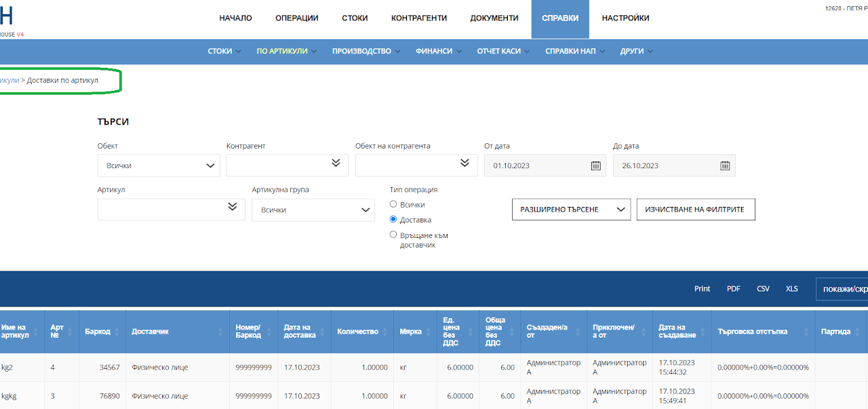868x409 pixels.
Task: Select the Връщане към доставчик radio button
Action: tap(393, 235)
